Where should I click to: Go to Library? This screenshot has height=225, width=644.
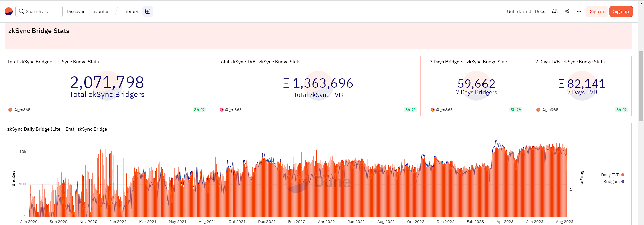point(131,11)
